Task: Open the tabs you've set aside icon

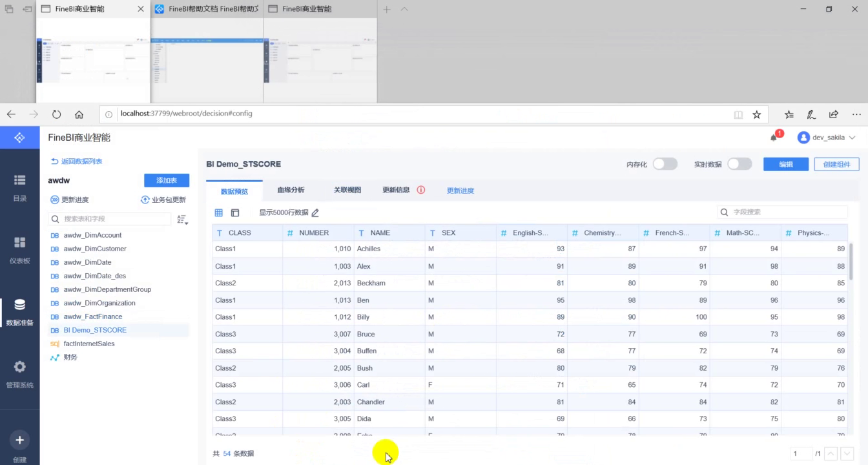Action: (9, 9)
